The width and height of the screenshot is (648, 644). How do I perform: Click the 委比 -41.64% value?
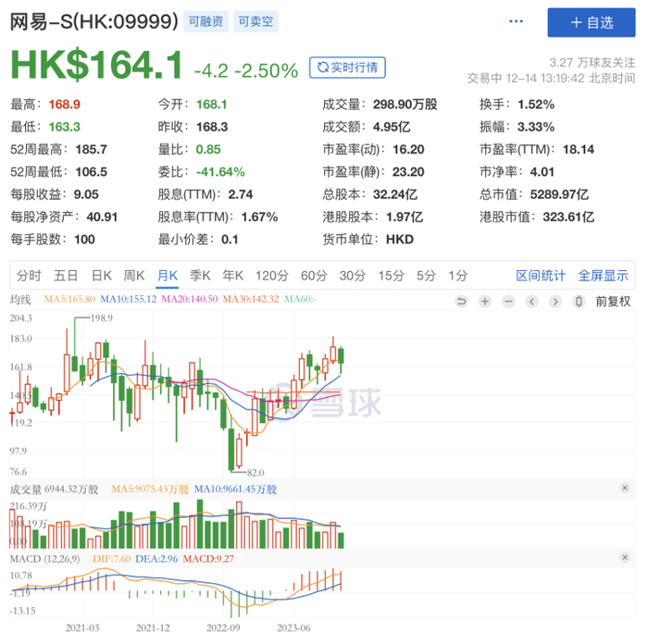coord(220,172)
